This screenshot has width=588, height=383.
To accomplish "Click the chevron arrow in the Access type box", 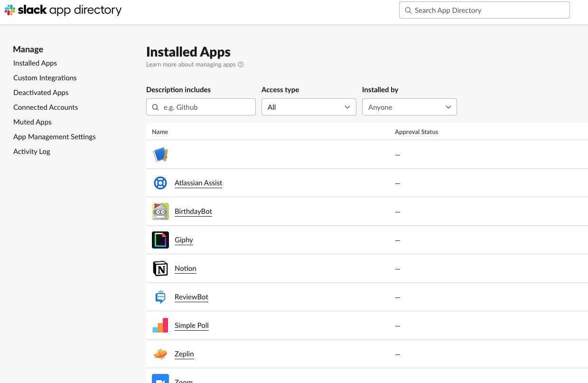I will pyautogui.click(x=347, y=107).
